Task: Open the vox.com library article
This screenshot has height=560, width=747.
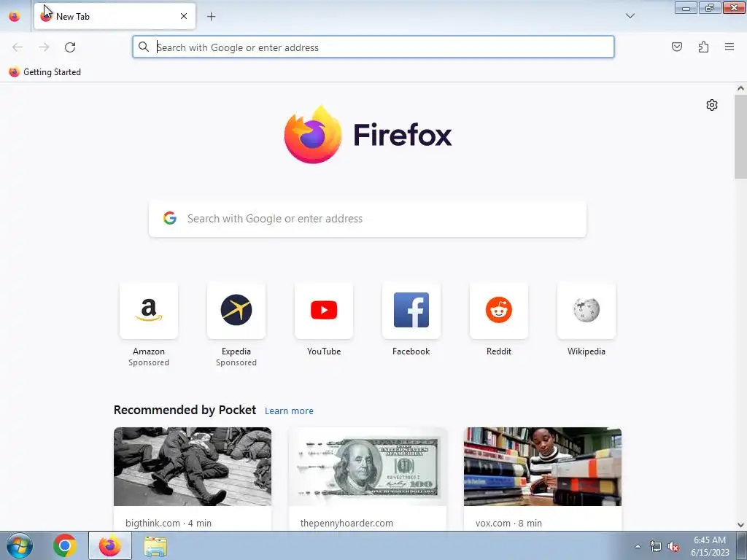Action: click(543, 467)
